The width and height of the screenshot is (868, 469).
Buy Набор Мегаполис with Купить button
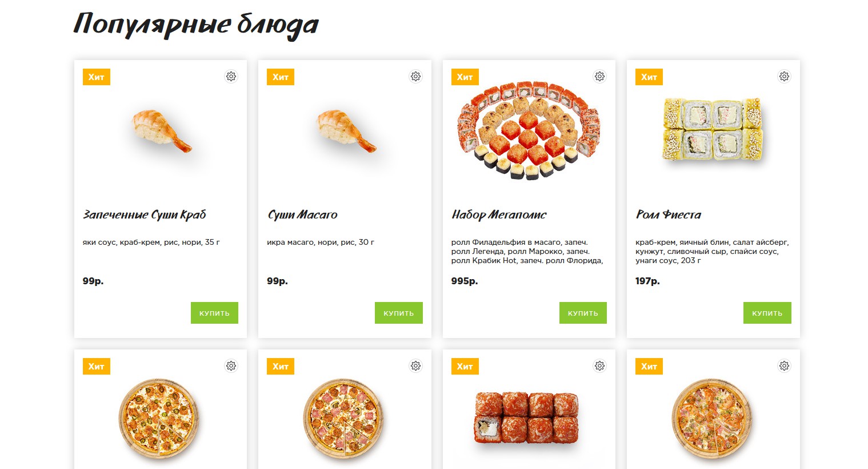(583, 313)
